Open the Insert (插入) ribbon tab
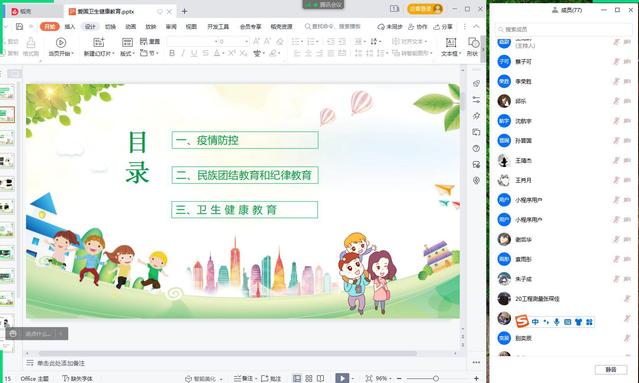Screen dimensions: 639x383 [70, 26]
